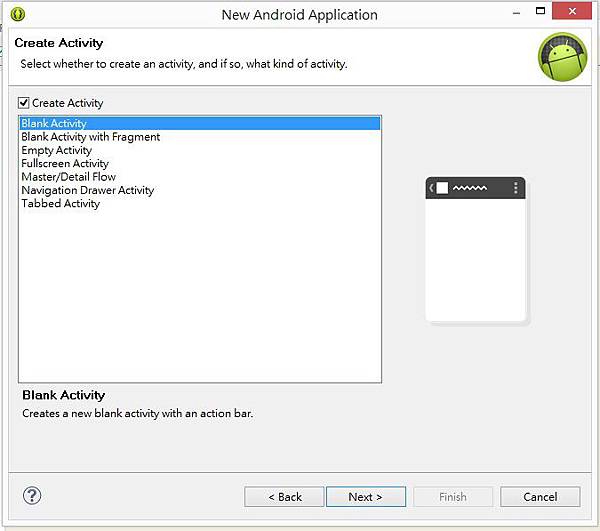This screenshot has width=600, height=531.
Task: Click the Eclipse window icon in the title bar
Action: pos(18,15)
